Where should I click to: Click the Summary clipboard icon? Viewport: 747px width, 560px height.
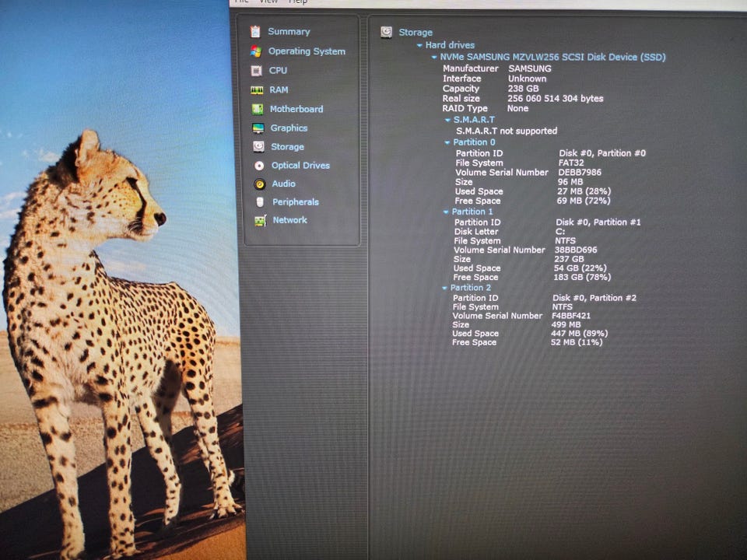tap(255, 32)
